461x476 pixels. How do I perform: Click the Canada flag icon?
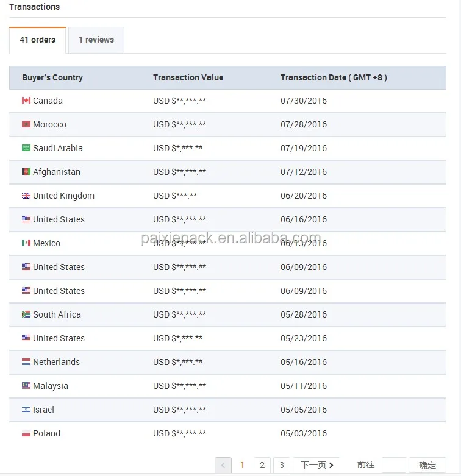[26, 101]
